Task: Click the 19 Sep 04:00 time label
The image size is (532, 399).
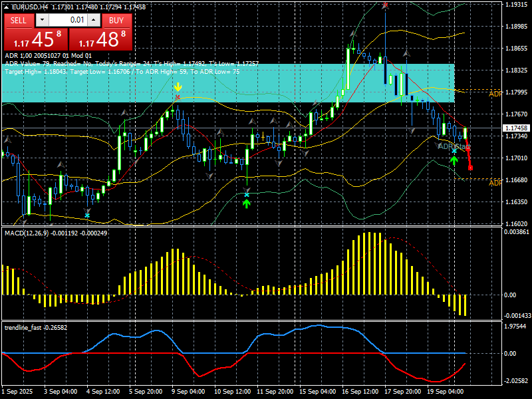Action: point(446,392)
